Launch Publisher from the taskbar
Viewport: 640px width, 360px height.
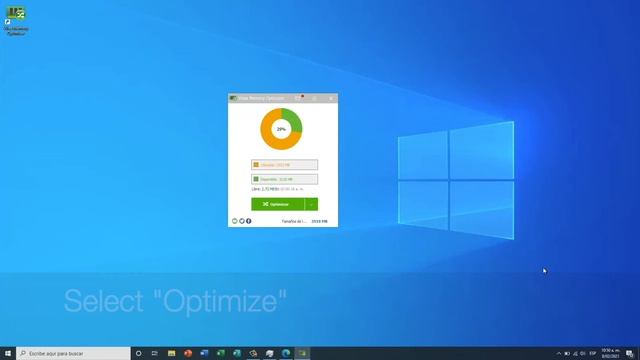(x=237, y=353)
